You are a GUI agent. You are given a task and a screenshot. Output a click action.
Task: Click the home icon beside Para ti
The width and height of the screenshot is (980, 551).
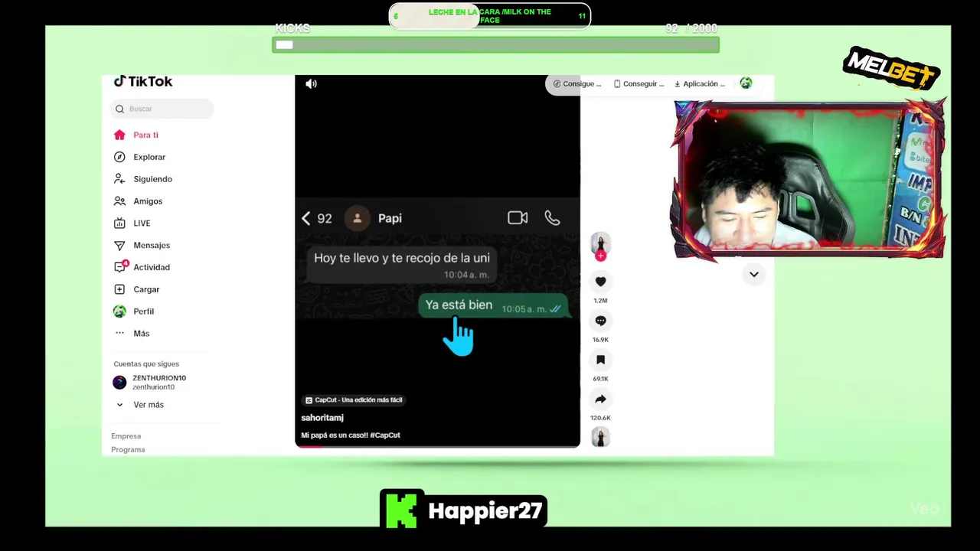click(119, 135)
